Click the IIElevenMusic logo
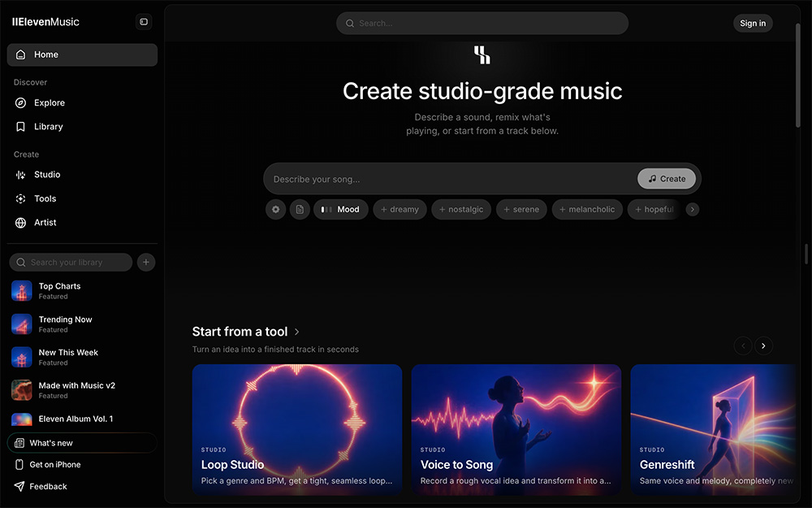Viewport: 812px width, 508px height. point(45,22)
